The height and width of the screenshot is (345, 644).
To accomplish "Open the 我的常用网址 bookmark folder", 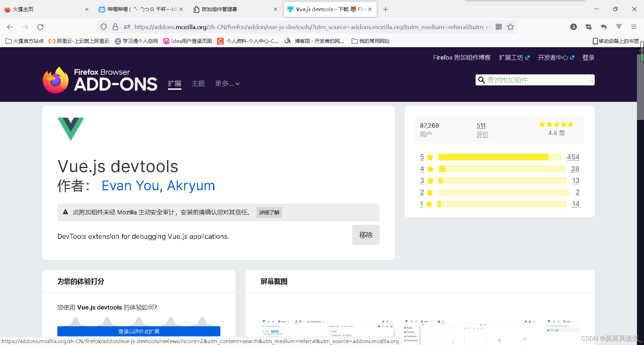I will tap(371, 41).
